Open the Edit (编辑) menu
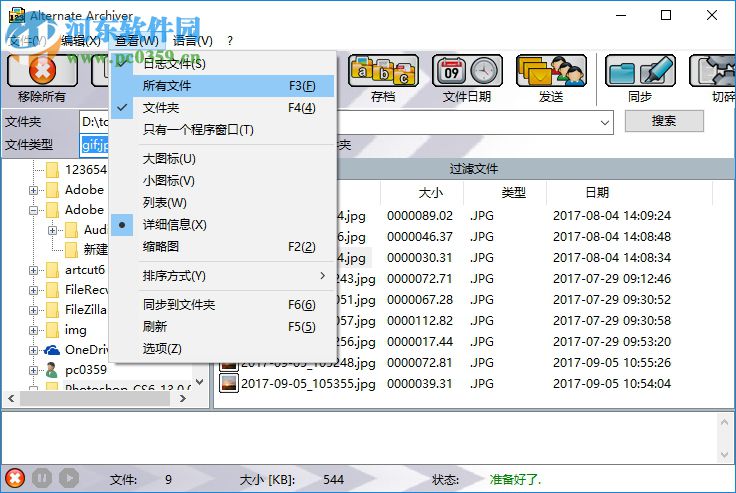 point(81,41)
